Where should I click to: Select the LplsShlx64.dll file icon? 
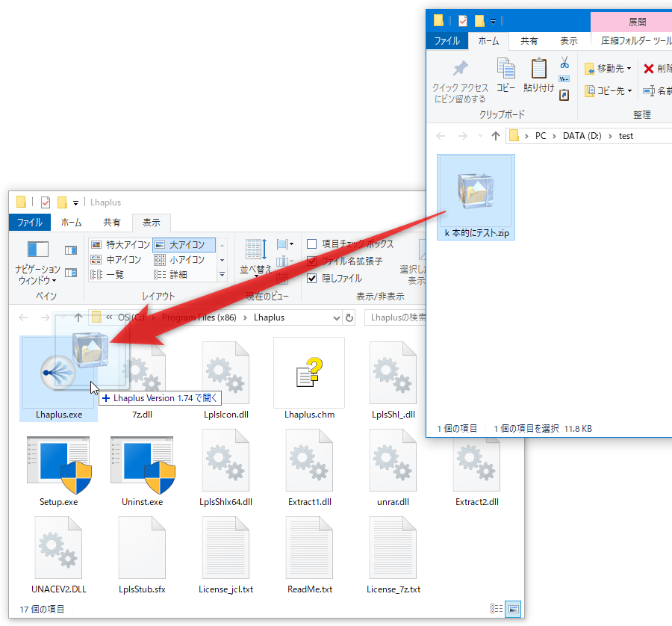coord(225,460)
